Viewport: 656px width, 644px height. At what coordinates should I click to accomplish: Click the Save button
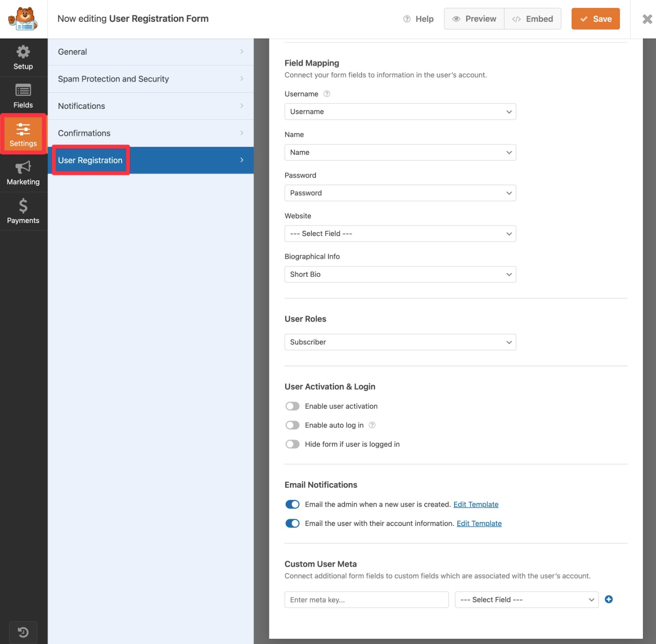pyautogui.click(x=595, y=19)
